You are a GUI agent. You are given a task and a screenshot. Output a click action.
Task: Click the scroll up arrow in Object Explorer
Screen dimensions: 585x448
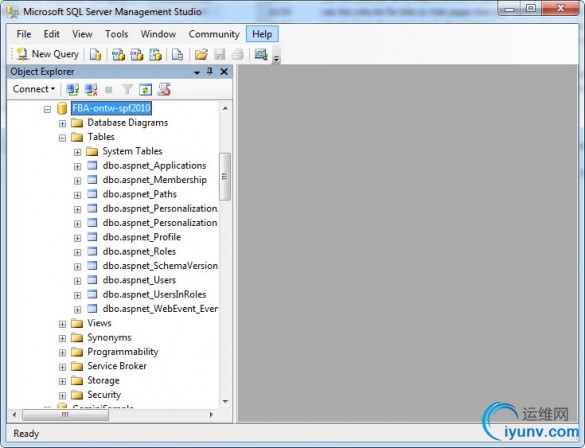tap(225, 109)
